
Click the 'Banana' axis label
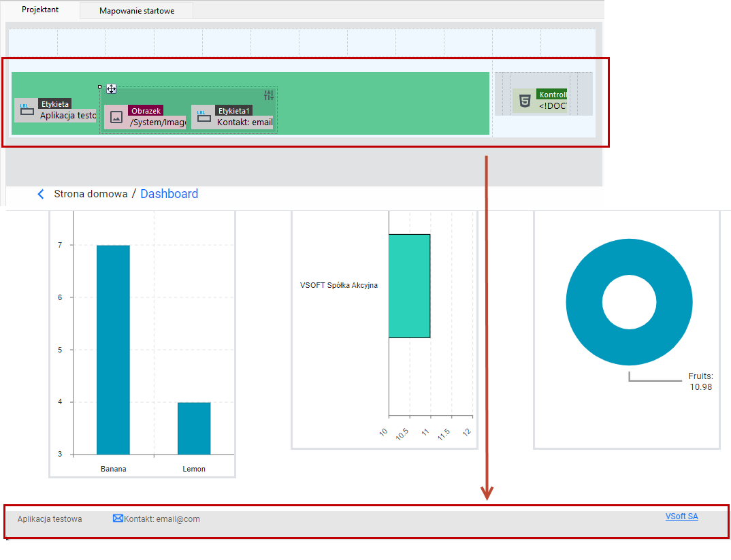tap(113, 469)
